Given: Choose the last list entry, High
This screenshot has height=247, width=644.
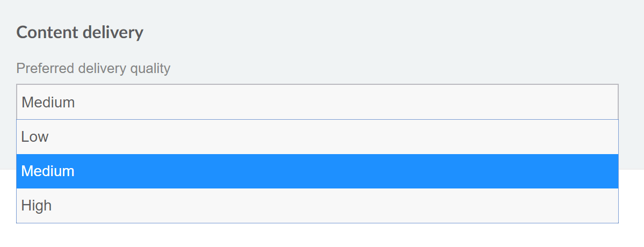Looking at the screenshot, I should pyautogui.click(x=317, y=205).
